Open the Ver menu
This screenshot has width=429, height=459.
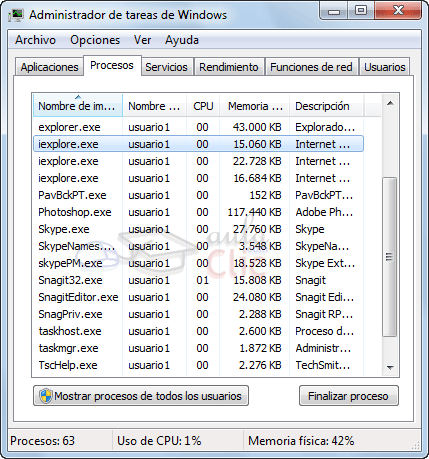(x=142, y=40)
